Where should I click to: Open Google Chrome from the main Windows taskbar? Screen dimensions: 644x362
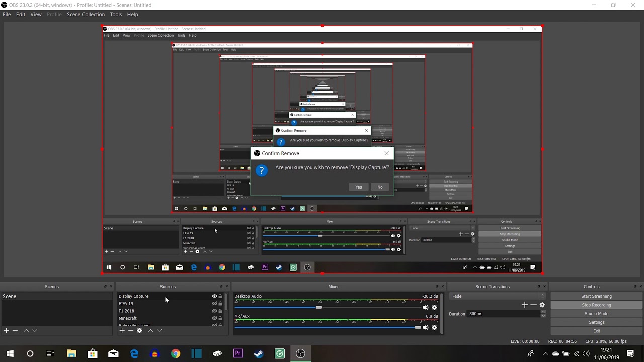click(x=176, y=353)
